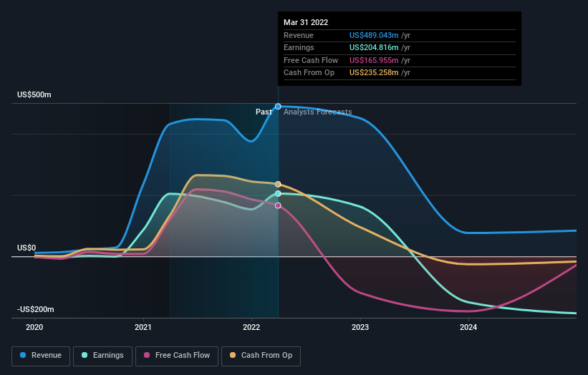Click the 2020 x-axis label
Viewport: 588px width, 375px height.
click(x=34, y=328)
